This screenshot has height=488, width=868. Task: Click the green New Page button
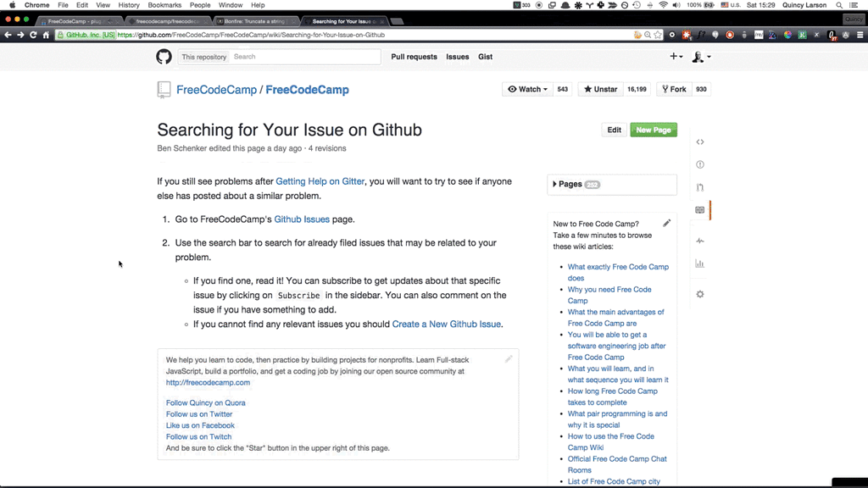coord(653,130)
